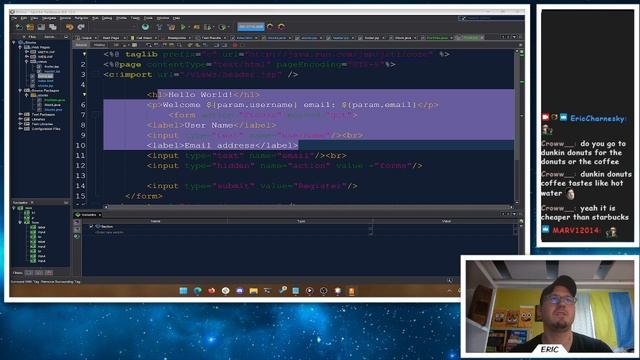This screenshot has width=640, height=360.
Task: Open Microsoft Edge from the taskbar
Action: pos(198,291)
